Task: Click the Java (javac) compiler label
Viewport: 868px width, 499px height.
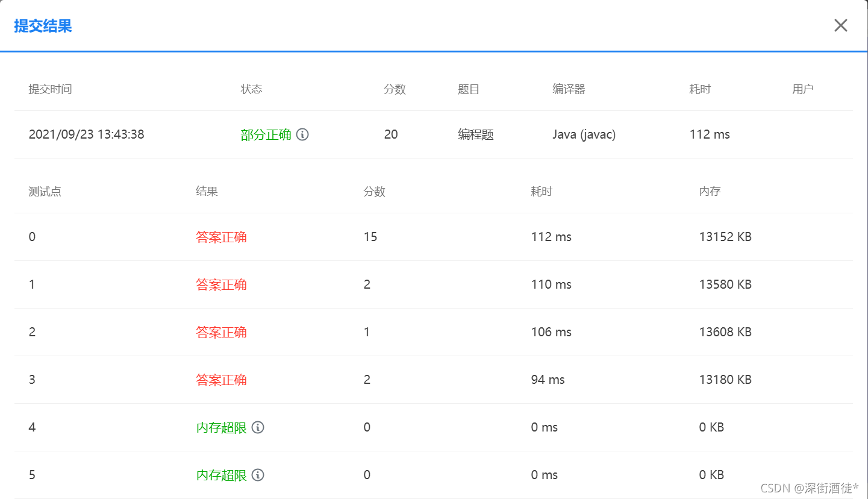Action: (584, 134)
